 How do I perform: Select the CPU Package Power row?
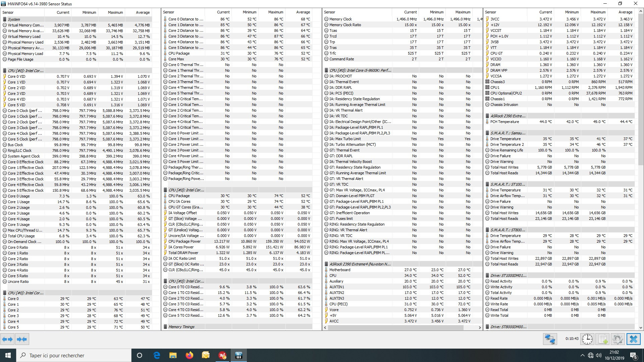(184, 241)
